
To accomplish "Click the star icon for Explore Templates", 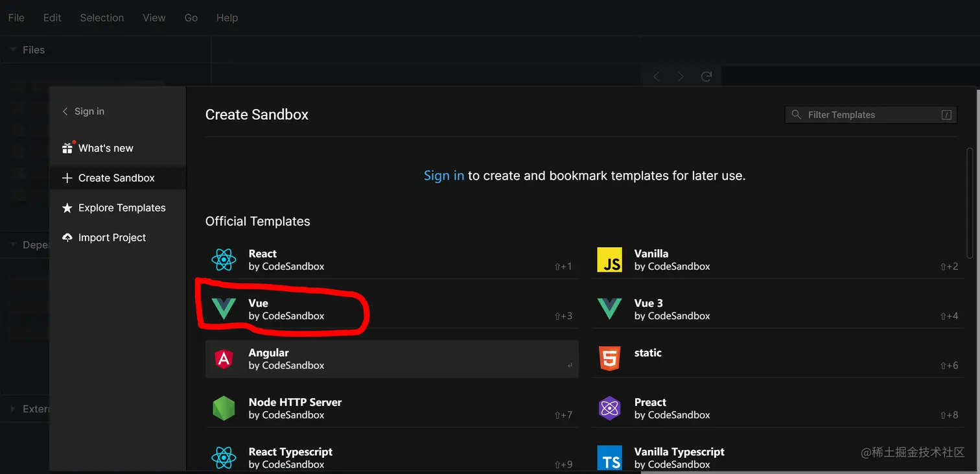I will [x=67, y=207].
